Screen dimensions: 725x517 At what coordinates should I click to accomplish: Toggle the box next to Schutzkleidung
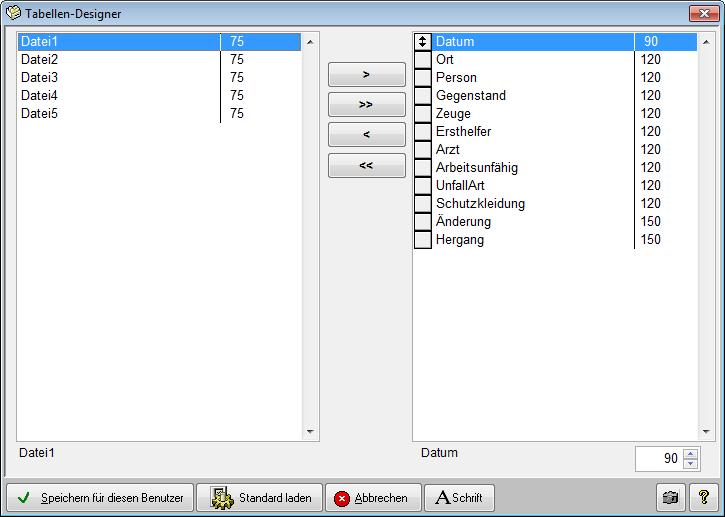(x=423, y=204)
